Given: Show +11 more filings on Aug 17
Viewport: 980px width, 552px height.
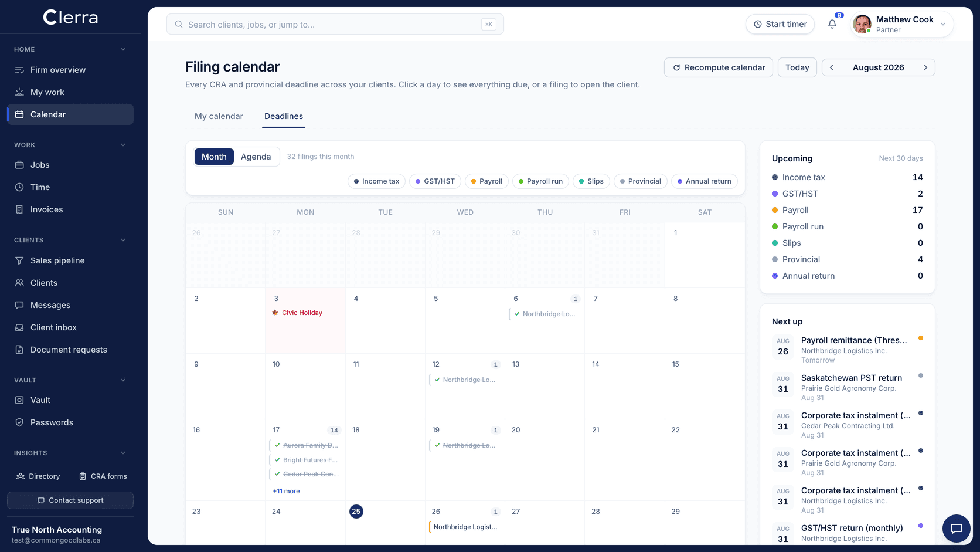Looking at the screenshot, I should [x=286, y=491].
